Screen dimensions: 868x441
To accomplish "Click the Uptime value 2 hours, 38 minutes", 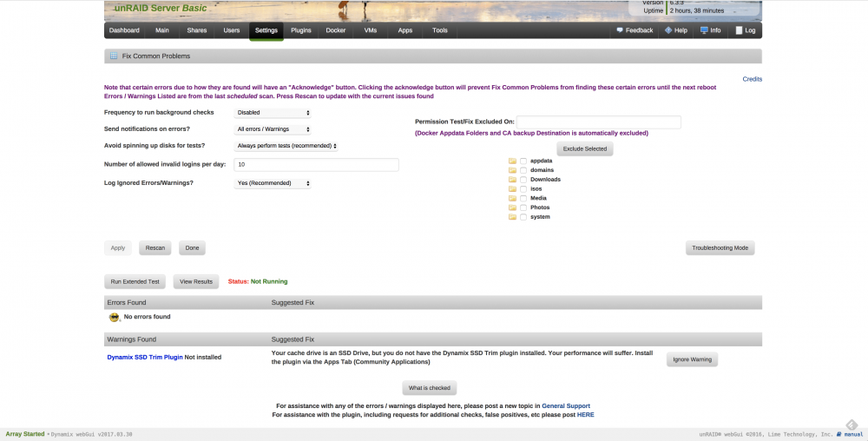I will [697, 10].
